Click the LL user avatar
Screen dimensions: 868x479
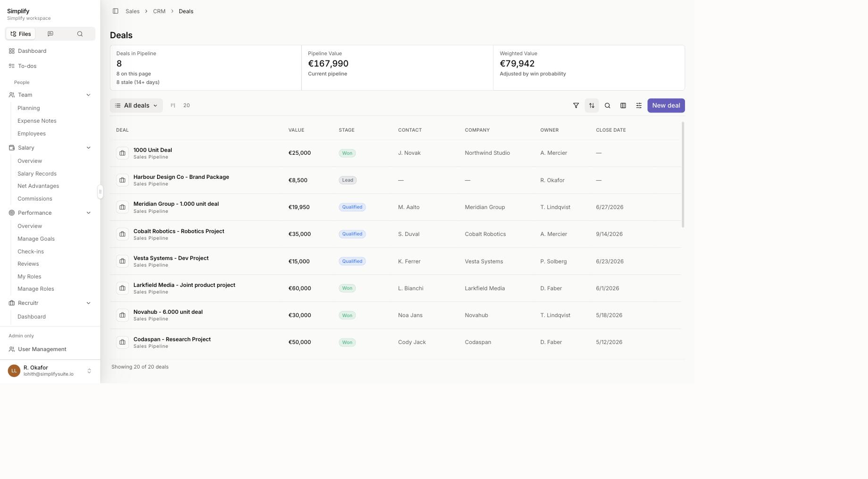pyautogui.click(x=14, y=371)
